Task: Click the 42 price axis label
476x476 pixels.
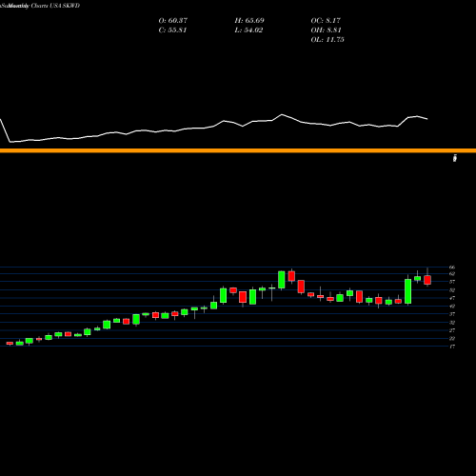Action: (452, 307)
